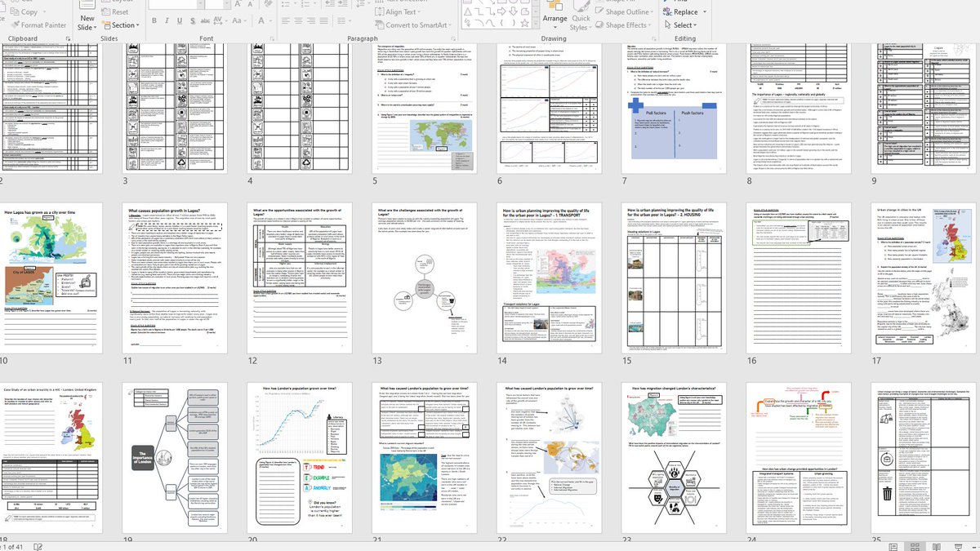Click the Font Color A icon
Screen dimensions: 980x551
[x=260, y=20]
